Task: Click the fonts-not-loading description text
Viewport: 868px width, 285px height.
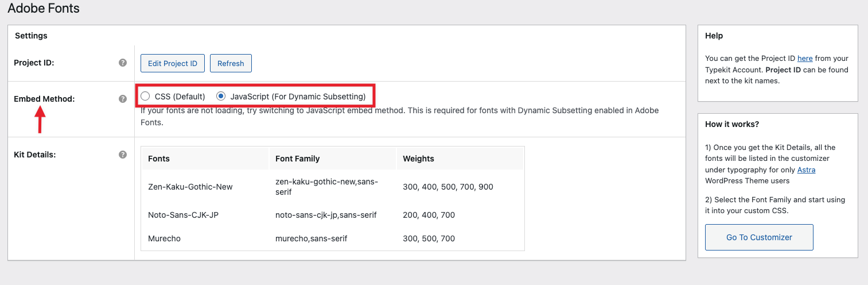Action: click(399, 116)
